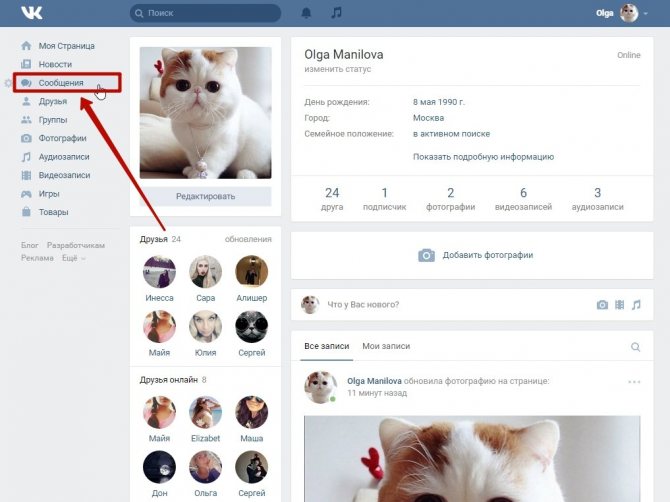Open the 6 видеозаписей counter
This screenshot has height=502, width=670.
click(x=523, y=199)
